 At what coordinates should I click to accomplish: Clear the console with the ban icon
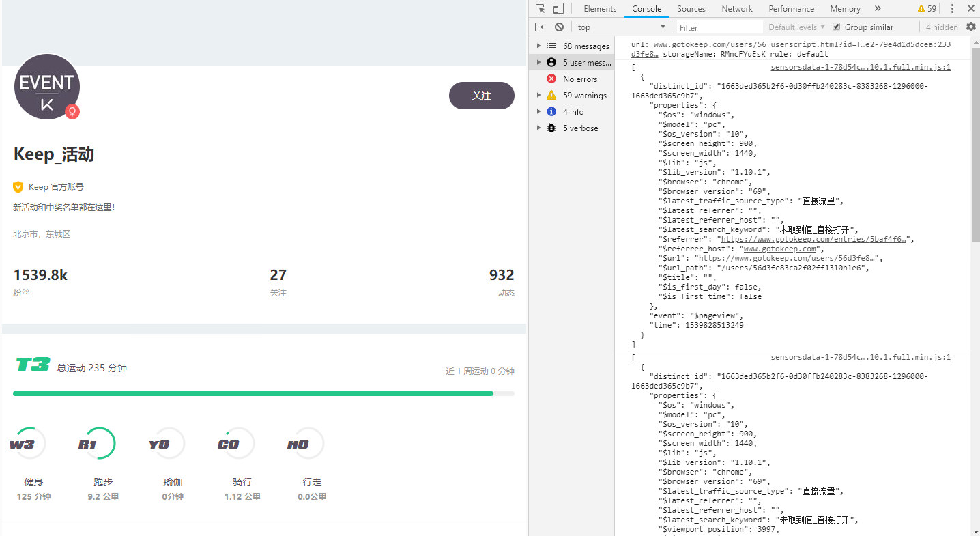click(x=560, y=27)
